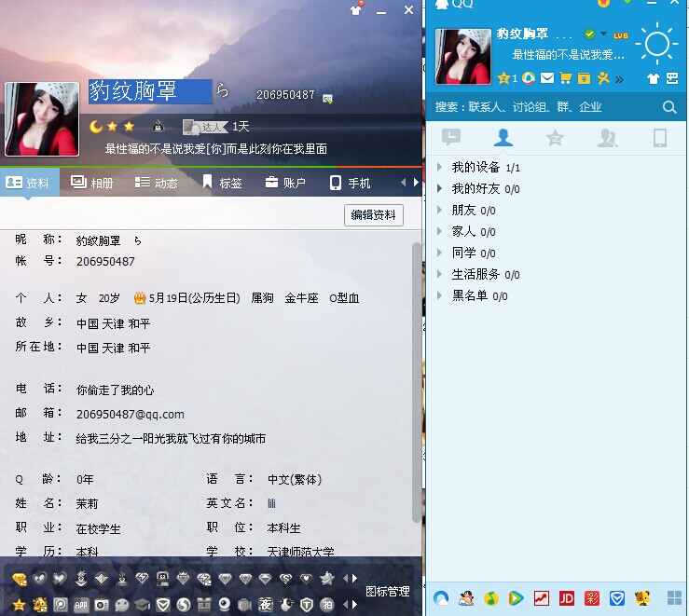The width and height of the screenshot is (689, 616).
Task: Click the 编辑资料 button
Action: (374, 215)
